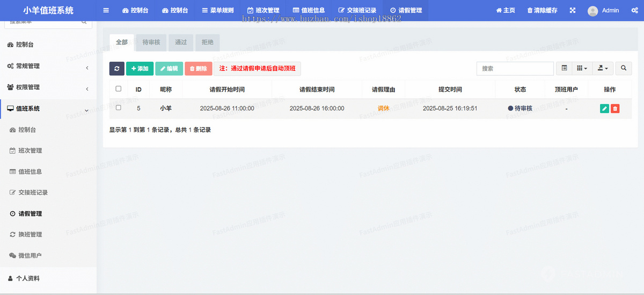Image resolution: width=644 pixels, height=295 pixels.
Task: Click the 顶班用户 column header
Action: [x=566, y=89]
